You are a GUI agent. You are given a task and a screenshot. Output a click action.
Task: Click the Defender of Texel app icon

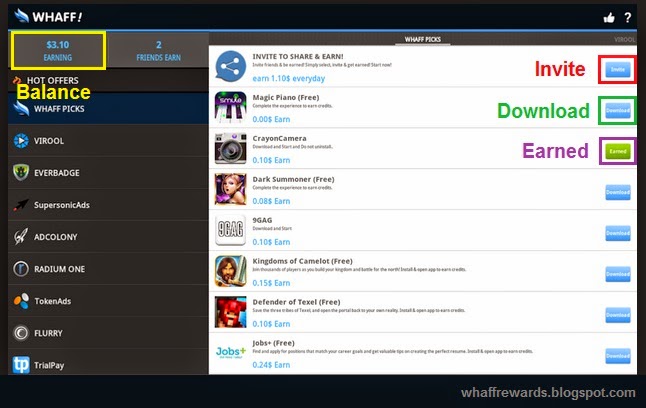pos(231,312)
